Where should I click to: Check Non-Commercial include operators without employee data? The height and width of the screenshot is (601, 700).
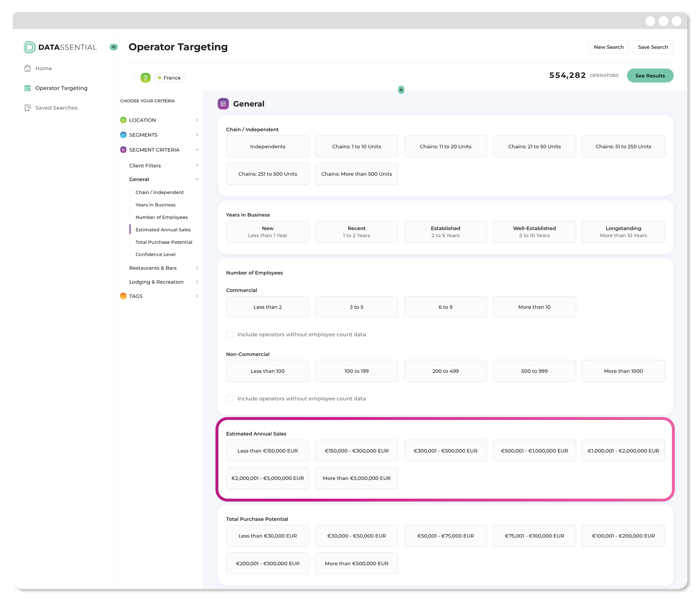[x=230, y=398]
